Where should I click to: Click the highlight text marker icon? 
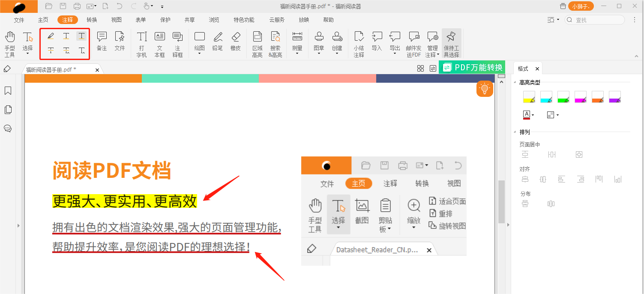[51, 36]
